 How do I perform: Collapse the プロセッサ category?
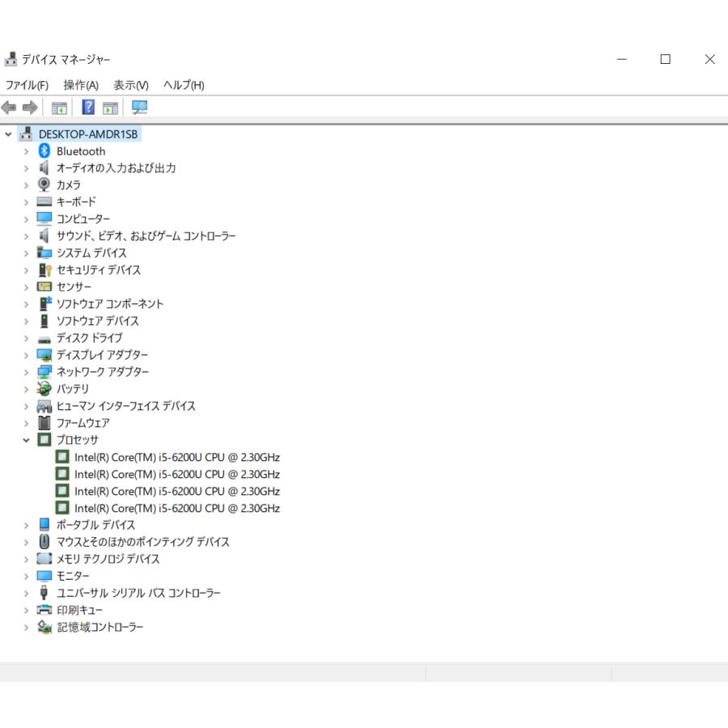[26, 440]
